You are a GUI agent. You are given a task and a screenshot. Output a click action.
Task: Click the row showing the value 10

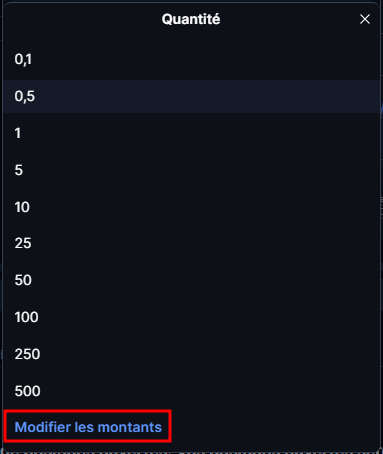[192, 207]
